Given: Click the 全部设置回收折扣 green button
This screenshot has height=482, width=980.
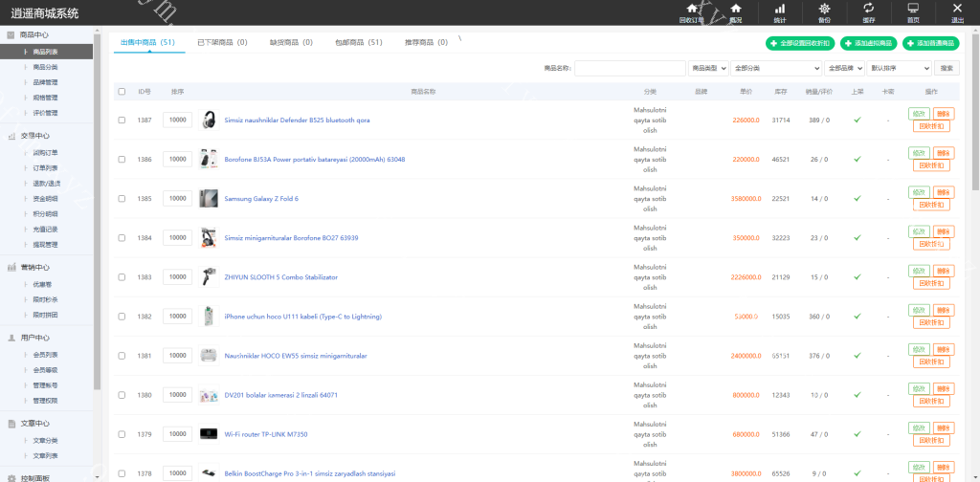Looking at the screenshot, I should pos(801,43).
